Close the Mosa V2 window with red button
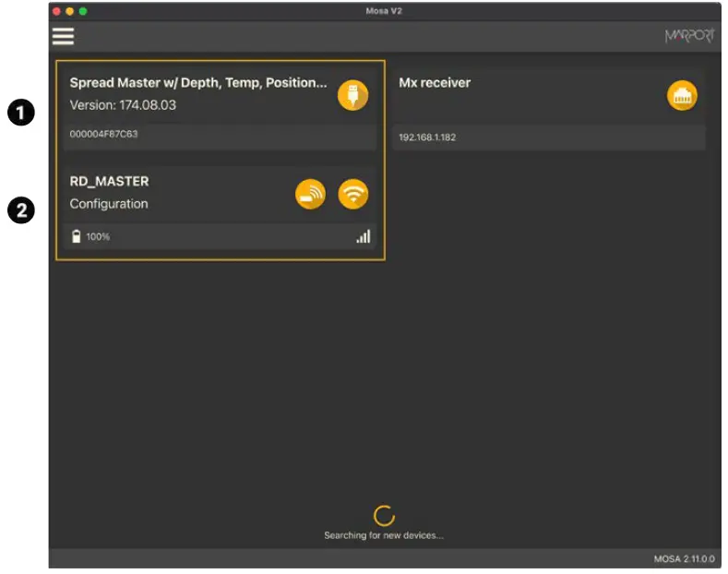The height and width of the screenshot is (574, 728). pyautogui.click(x=56, y=11)
